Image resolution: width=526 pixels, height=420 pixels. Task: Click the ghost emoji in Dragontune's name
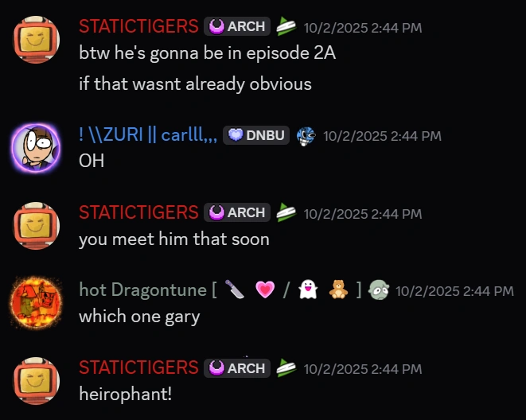pyautogui.click(x=308, y=290)
